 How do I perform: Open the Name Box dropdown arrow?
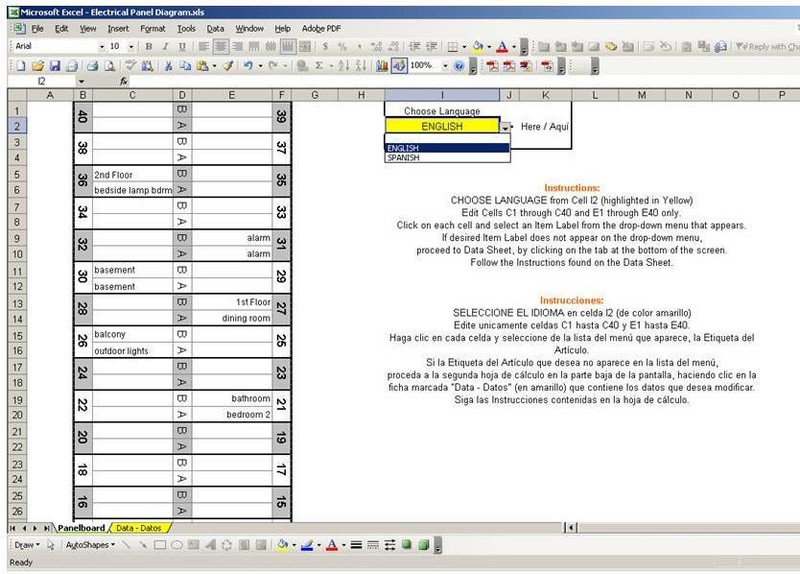point(81,82)
